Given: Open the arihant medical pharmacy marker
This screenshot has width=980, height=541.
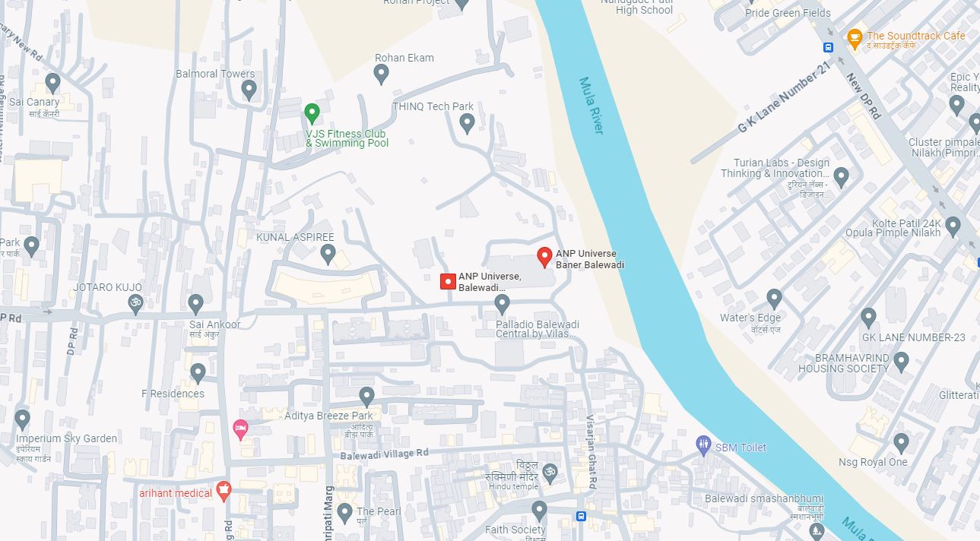Looking at the screenshot, I should point(224,491).
